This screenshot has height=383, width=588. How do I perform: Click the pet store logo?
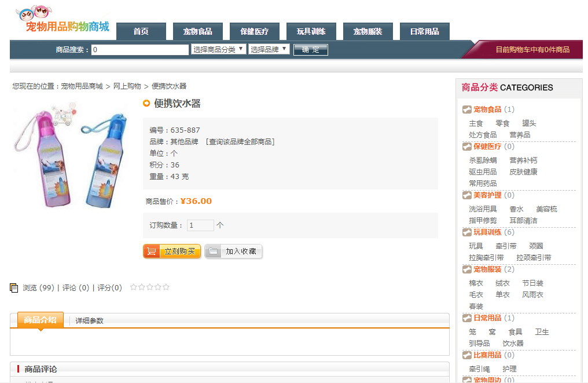63,19
